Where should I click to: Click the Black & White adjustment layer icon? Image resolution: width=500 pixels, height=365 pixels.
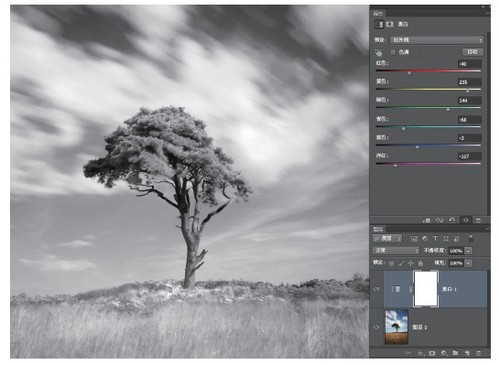(x=396, y=289)
